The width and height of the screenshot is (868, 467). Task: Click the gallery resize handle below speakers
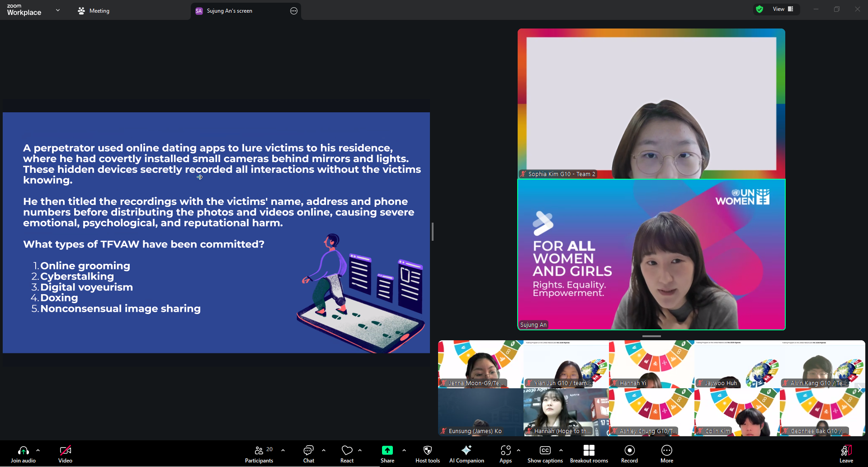coord(651,336)
